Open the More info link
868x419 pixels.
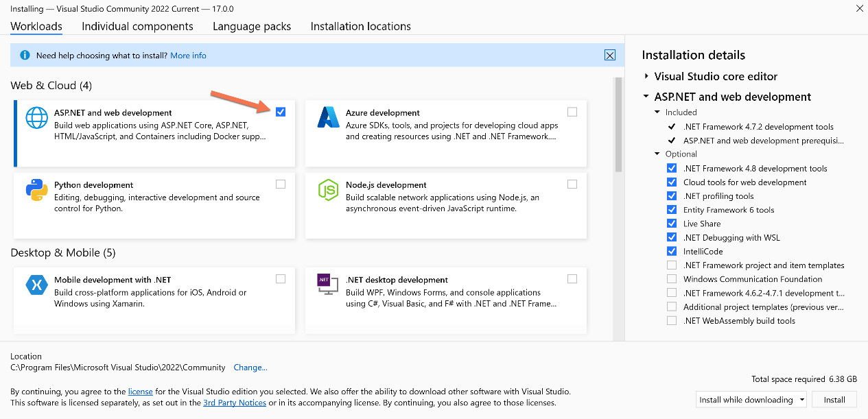[188, 56]
